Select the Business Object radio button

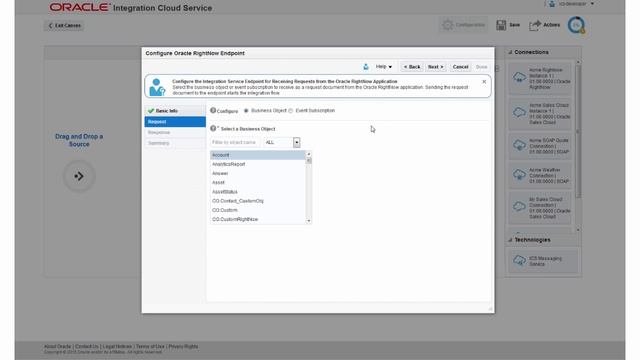click(246, 111)
